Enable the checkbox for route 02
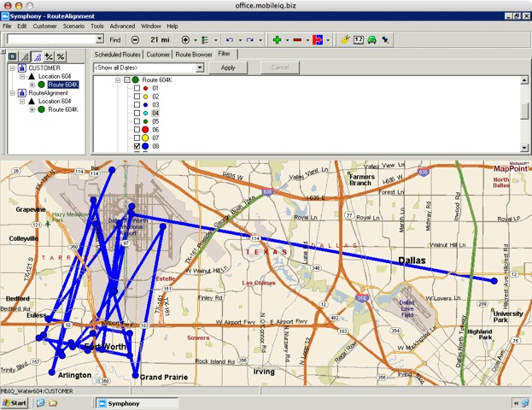Image resolution: width=532 pixels, height=410 pixels. [137, 97]
